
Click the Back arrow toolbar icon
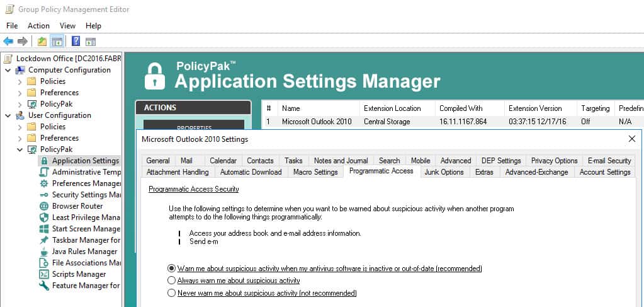[8, 41]
